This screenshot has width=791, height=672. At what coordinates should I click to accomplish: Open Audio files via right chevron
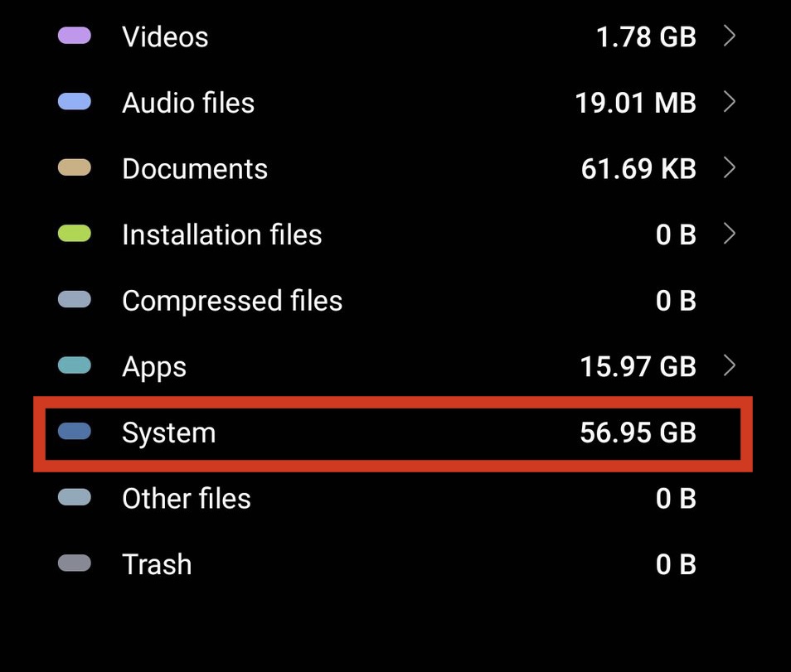click(729, 102)
